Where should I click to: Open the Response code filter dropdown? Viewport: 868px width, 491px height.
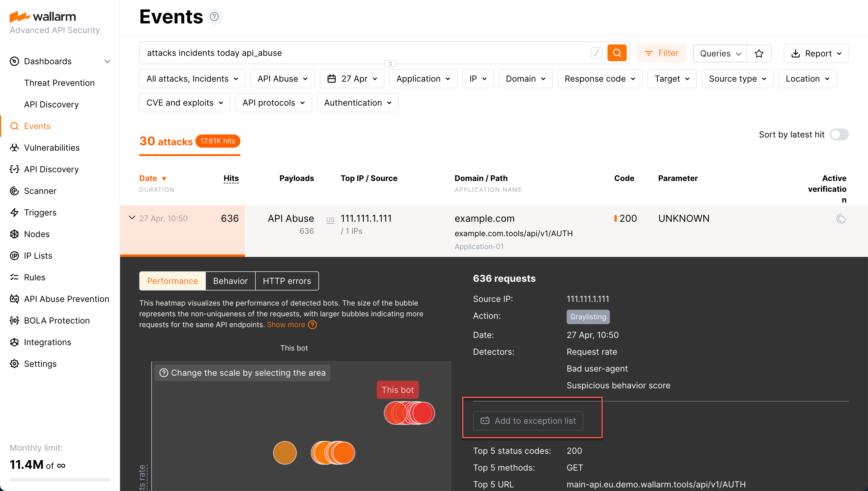[600, 78]
